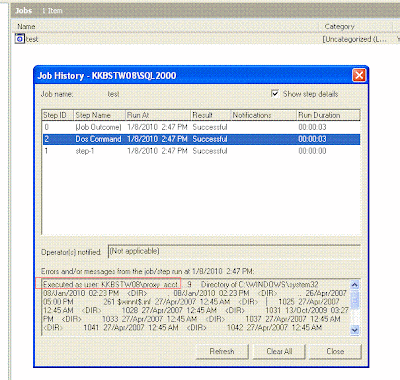Click the Result column header
400x380 pixels.
(210, 115)
